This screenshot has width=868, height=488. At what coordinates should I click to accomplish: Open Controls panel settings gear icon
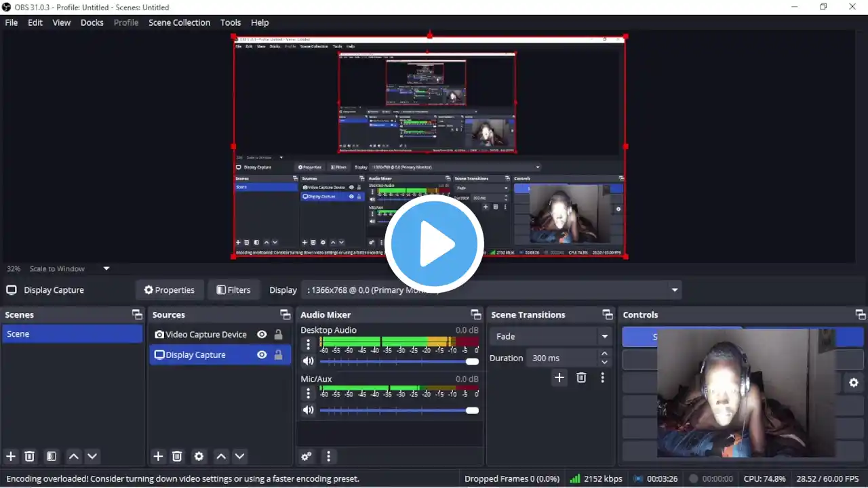(854, 383)
